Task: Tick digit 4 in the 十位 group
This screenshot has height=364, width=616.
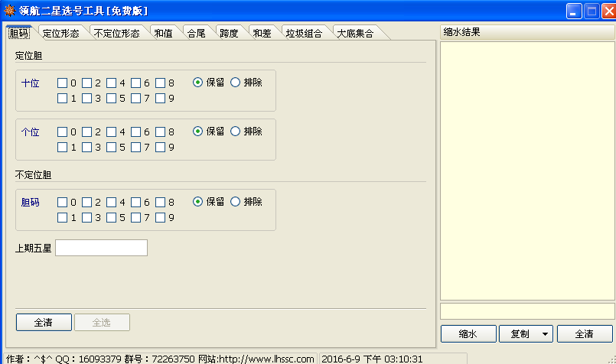Action: tap(111, 83)
